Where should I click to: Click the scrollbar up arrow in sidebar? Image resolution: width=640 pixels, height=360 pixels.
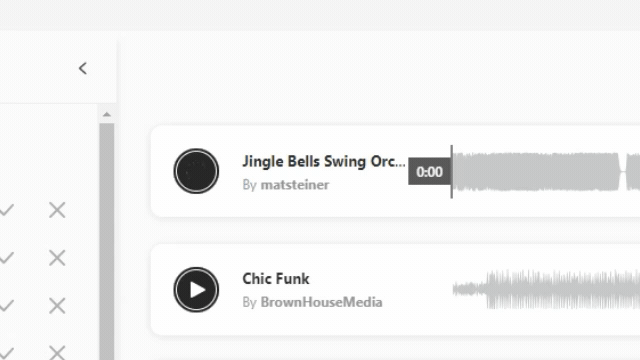point(107,114)
